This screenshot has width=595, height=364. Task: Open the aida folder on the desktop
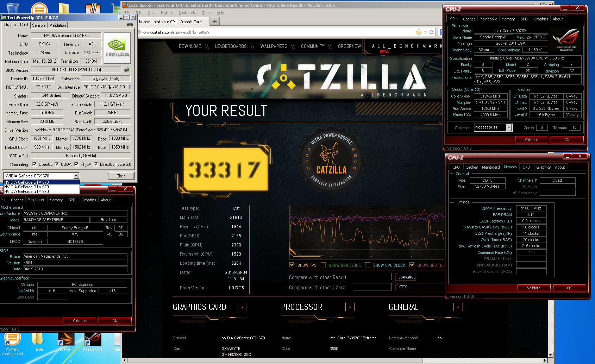tap(39, 341)
